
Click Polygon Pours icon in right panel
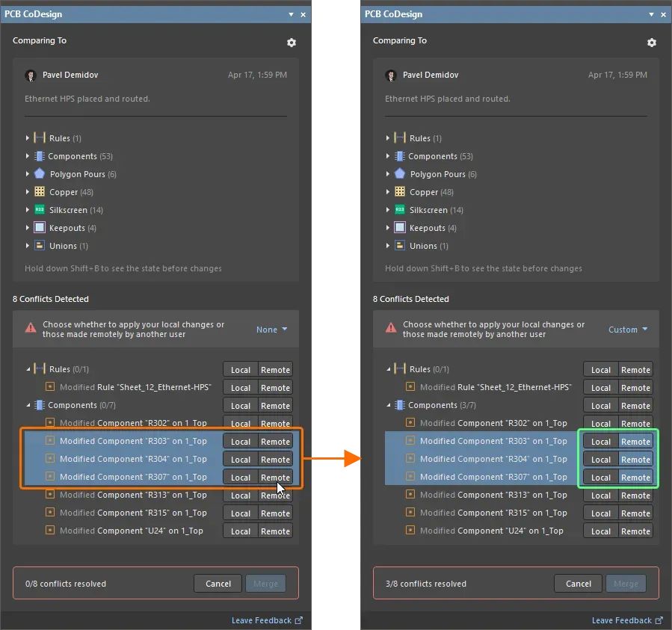(400, 173)
